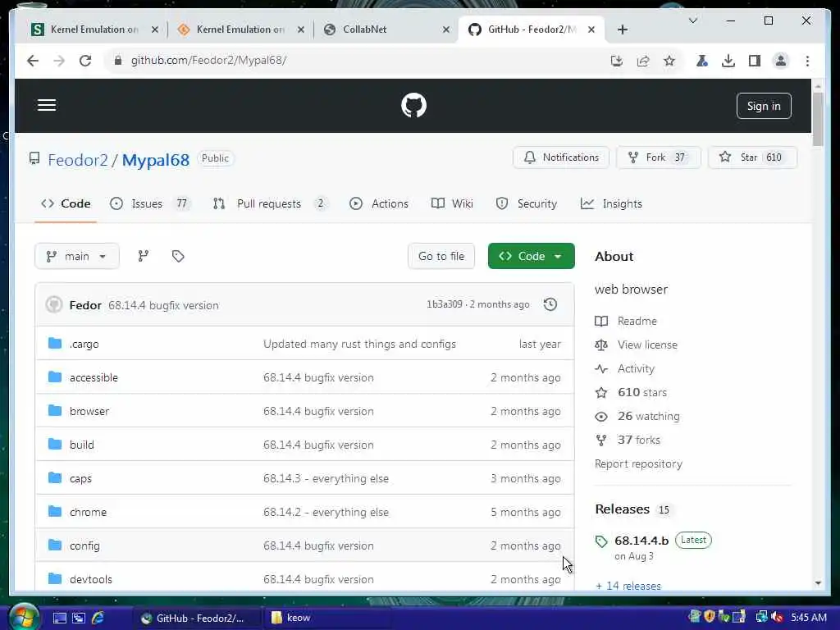Open the accessible folder
The image size is (840, 630).
coord(94,377)
